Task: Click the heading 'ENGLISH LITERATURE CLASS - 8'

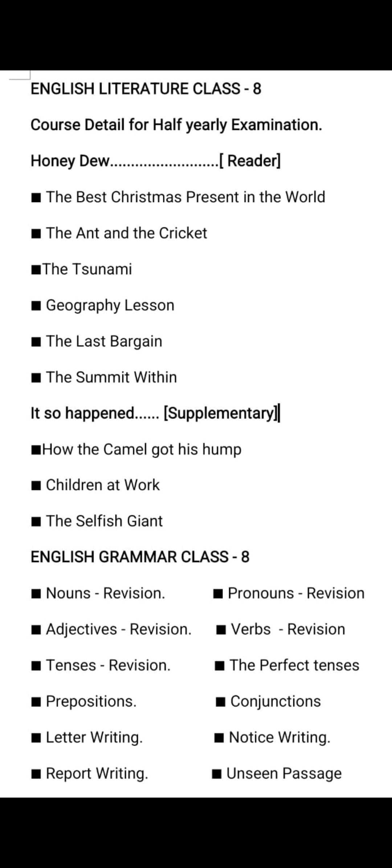Action: click(x=146, y=89)
